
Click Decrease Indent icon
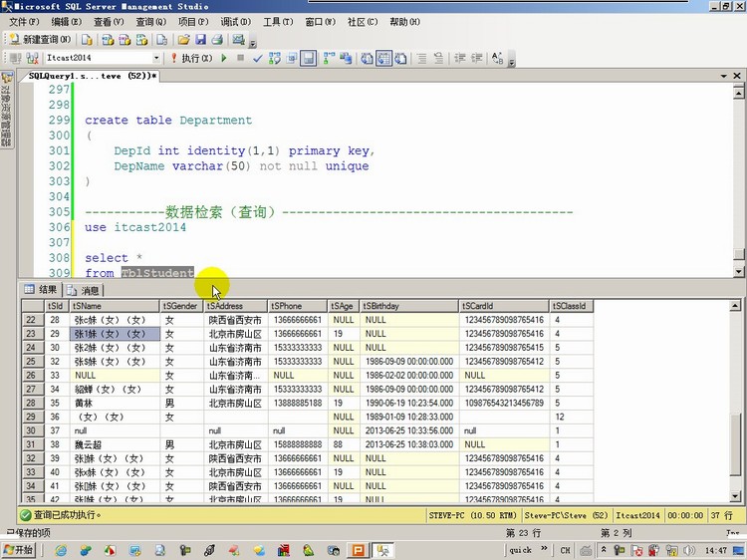[x=460, y=58]
